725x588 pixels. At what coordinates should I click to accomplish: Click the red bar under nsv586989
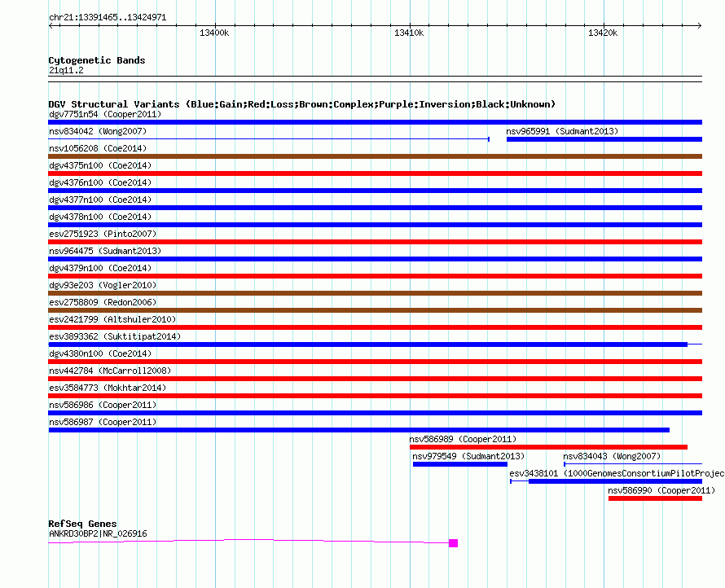pyautogui.click(x=548, y=447)
